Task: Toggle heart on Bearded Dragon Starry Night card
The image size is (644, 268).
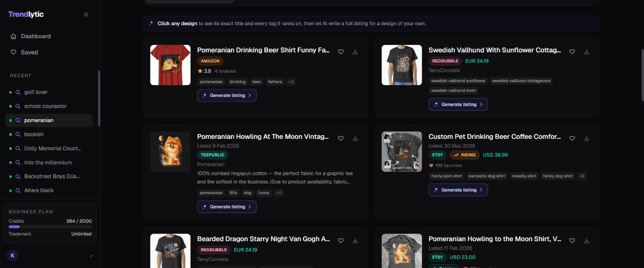Action: [341, 240]
